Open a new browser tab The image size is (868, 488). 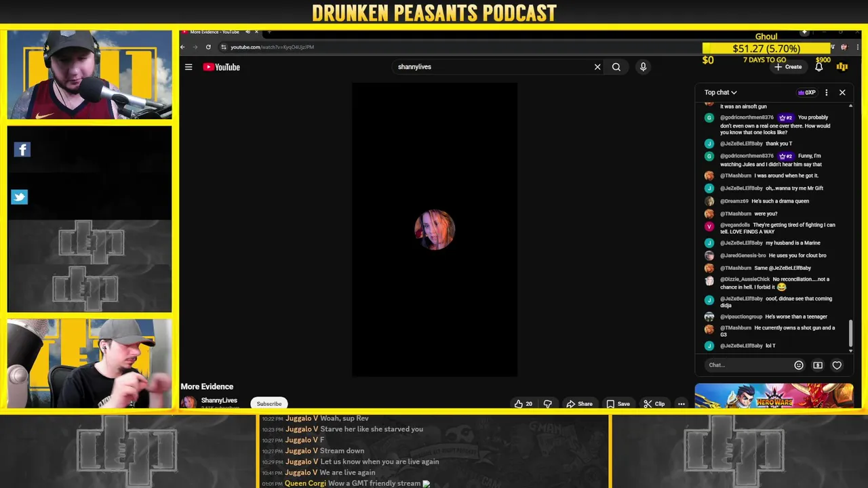click(269, 32)
